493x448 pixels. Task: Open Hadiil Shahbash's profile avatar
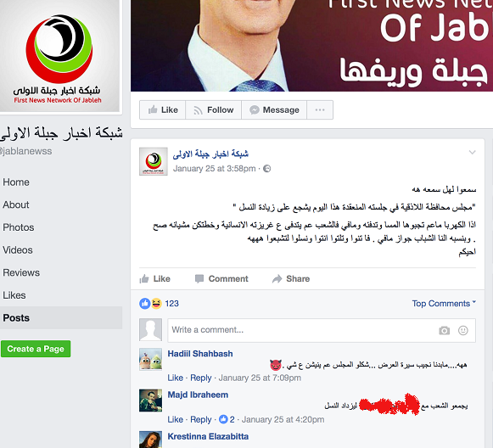pyautogui.click(x=150, y=360)
